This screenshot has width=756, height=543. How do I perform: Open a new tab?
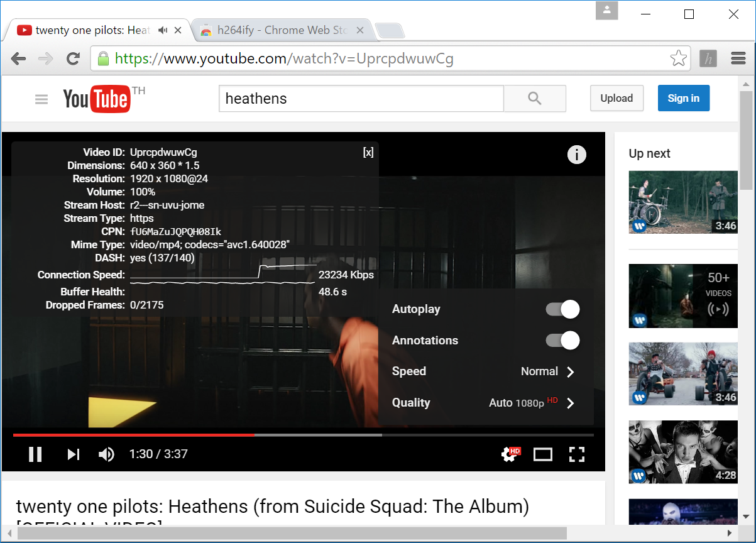[x=390, y=30]
